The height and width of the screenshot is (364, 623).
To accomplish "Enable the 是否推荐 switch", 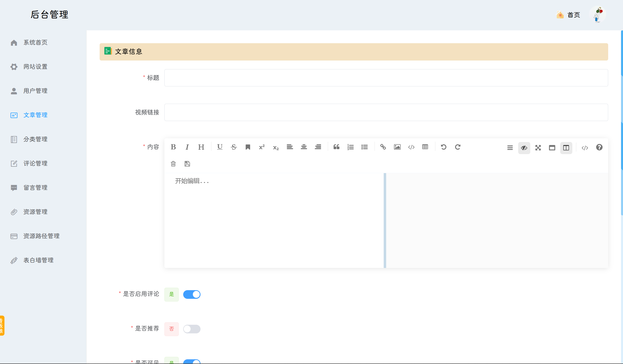I will [x=192, y=329].
